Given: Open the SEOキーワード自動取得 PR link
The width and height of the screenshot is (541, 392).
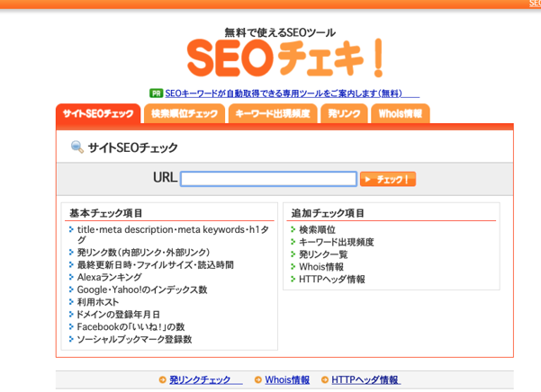Looking at the screenshot, I should (292, 94).
